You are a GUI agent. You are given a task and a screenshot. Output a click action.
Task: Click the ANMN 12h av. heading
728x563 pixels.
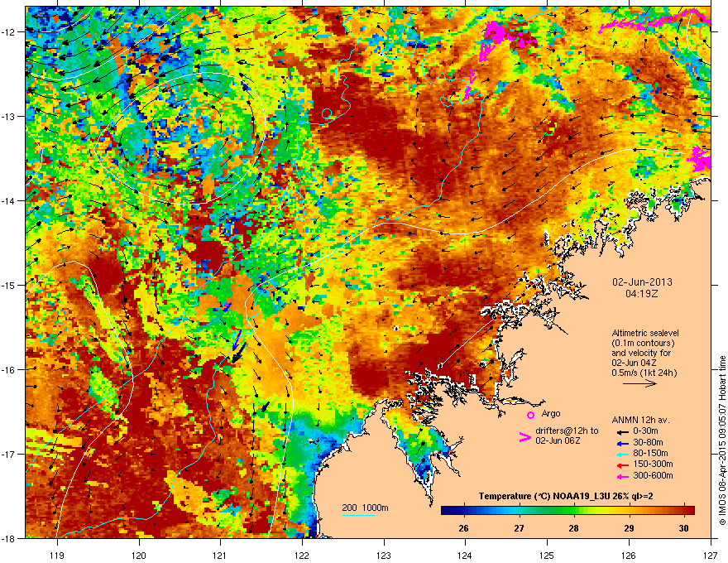[640, 420]
